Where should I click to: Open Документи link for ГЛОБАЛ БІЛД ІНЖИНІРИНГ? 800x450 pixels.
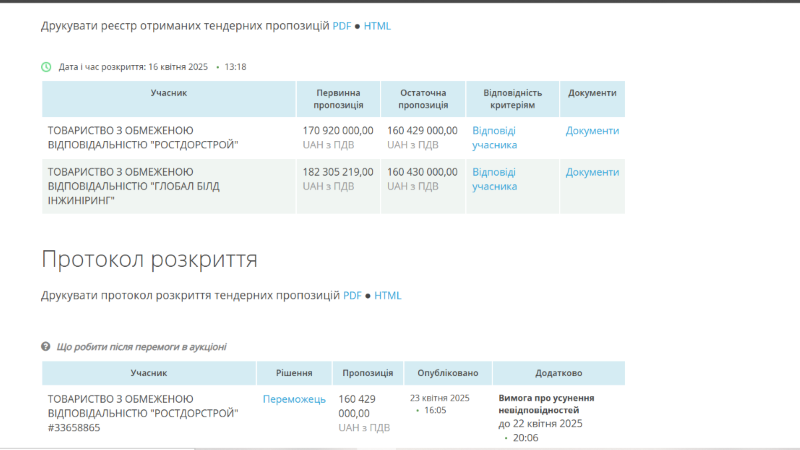coord(592,172)
